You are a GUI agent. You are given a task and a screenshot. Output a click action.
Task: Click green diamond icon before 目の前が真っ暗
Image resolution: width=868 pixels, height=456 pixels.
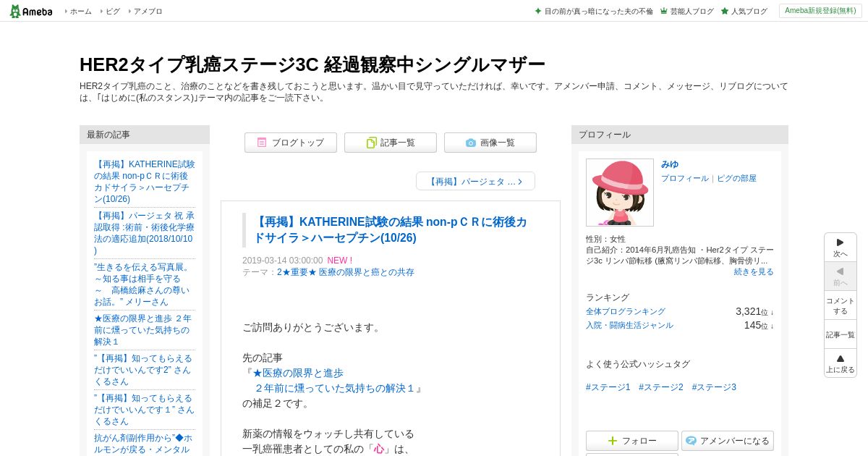click(538, 11)
